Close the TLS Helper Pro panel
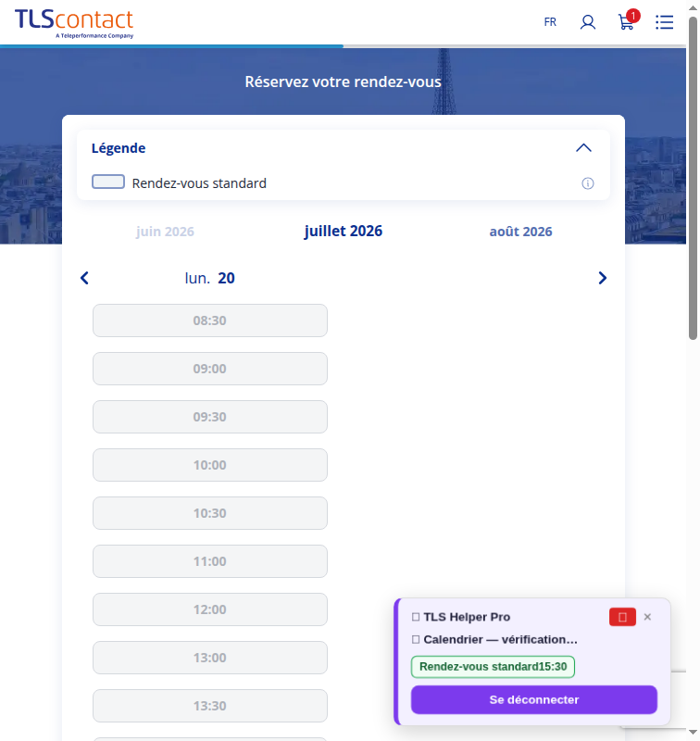The width and height of the screenshot is (700, 741). (x=647, y=617)
